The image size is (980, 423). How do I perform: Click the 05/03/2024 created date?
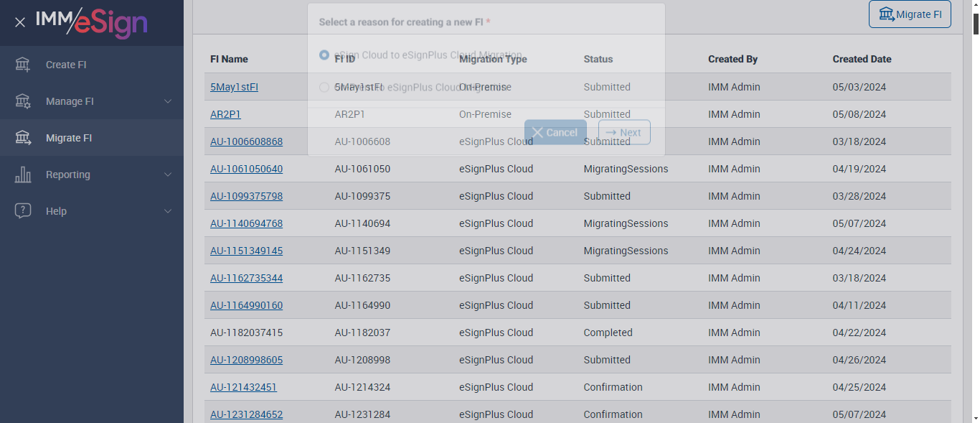click(x=859, y=87)
